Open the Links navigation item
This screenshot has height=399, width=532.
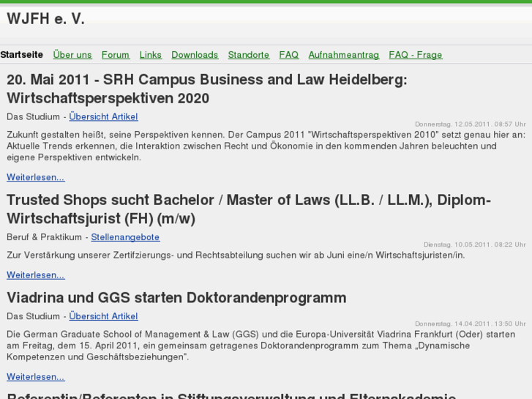(150, 55)
